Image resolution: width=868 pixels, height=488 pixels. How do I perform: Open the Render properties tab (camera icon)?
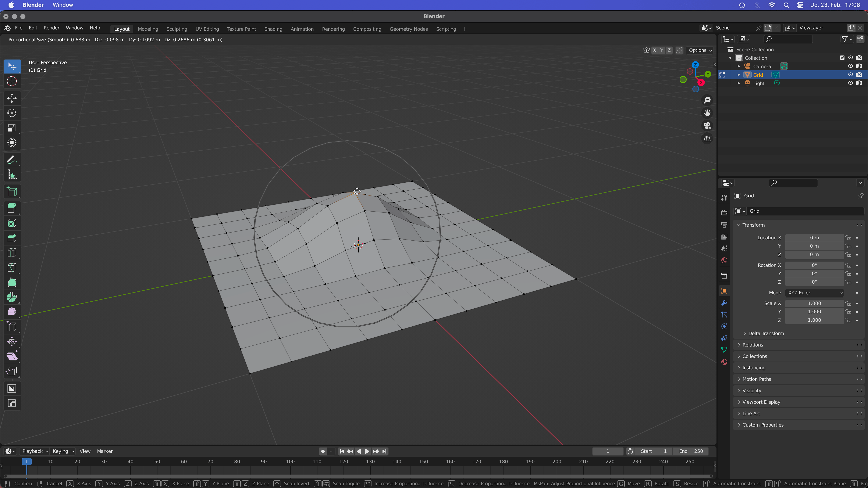(724, 212)
